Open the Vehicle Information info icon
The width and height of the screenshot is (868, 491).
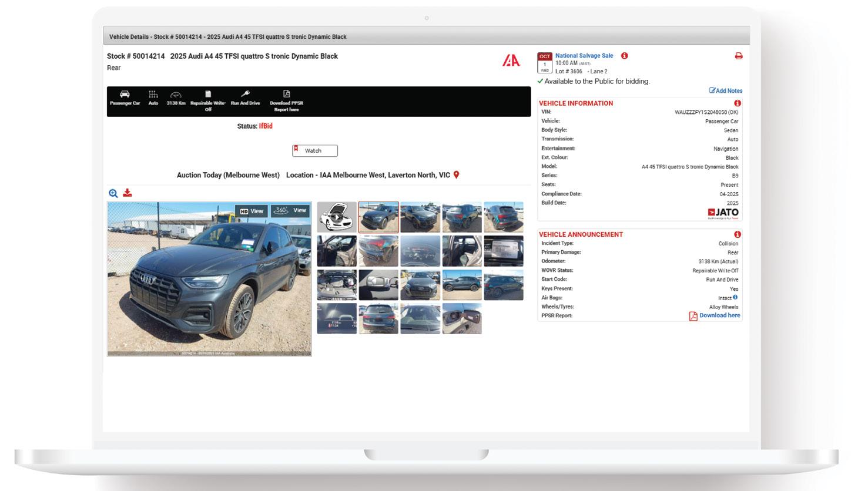pyautogui.click(x=738, y=103)
